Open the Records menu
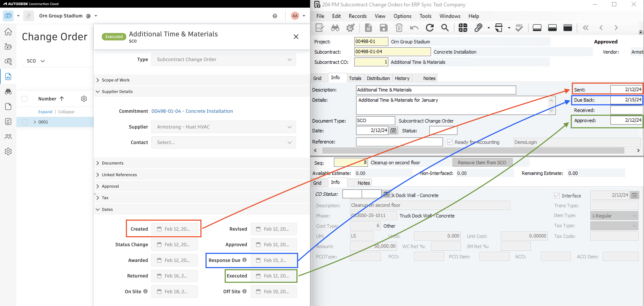This screenshot has width=644, height=306. (x=358, y=16)
